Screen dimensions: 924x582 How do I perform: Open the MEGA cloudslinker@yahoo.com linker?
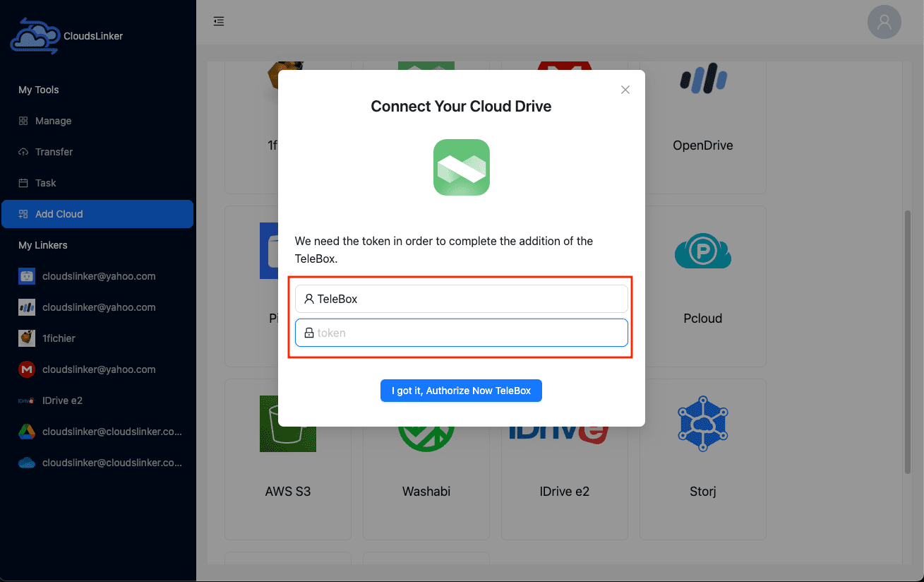[97, 369]
